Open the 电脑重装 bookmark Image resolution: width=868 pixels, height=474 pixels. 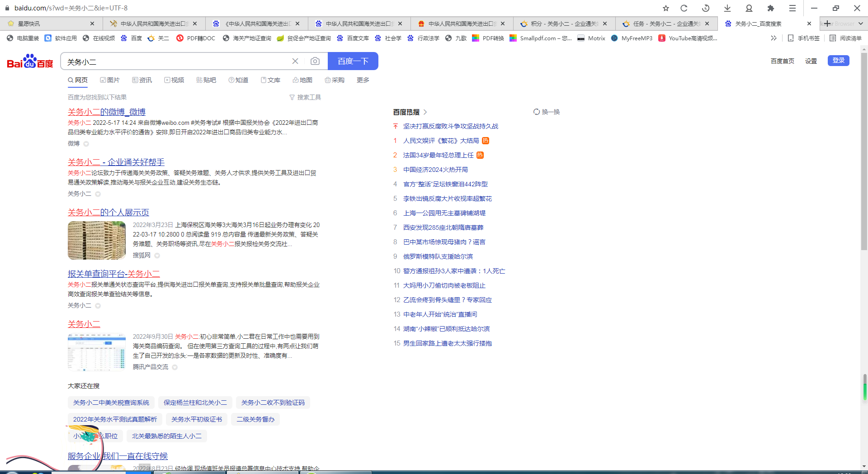pos(23,38)
